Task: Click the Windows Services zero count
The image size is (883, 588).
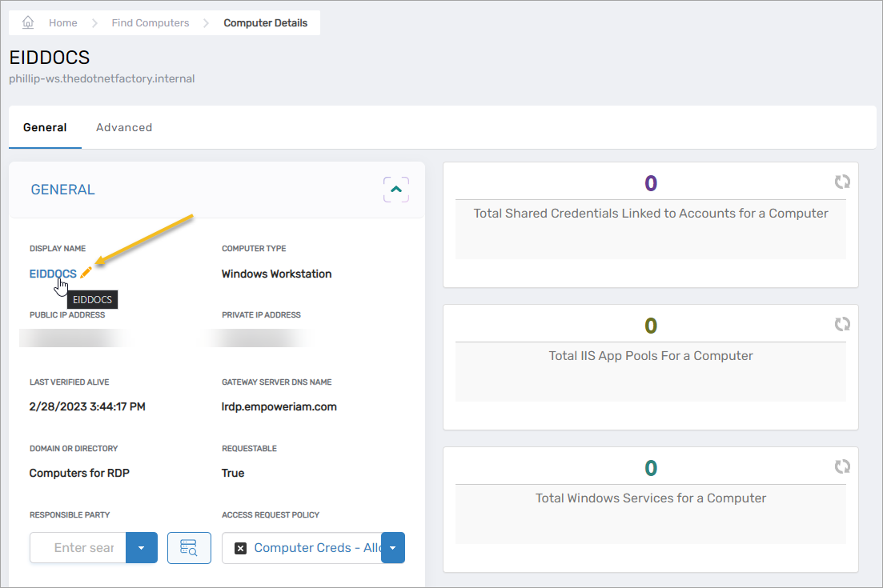Action: coord(650,468)
